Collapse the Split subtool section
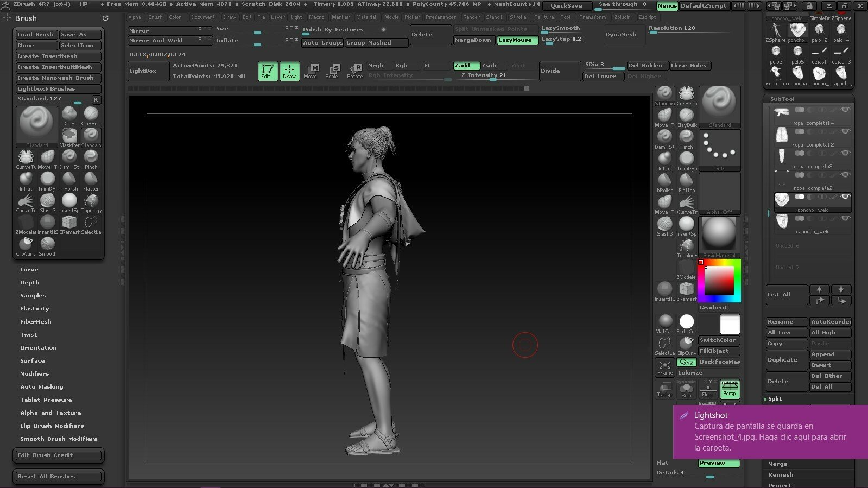This screenshot has width=868, height=488. [x=775, y=398]
